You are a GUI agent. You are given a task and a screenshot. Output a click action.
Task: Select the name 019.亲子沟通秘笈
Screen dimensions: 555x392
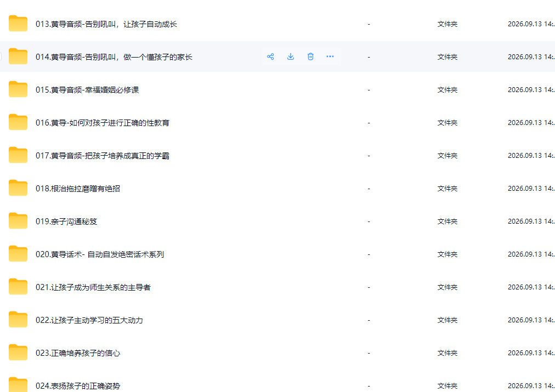[66, 221]
